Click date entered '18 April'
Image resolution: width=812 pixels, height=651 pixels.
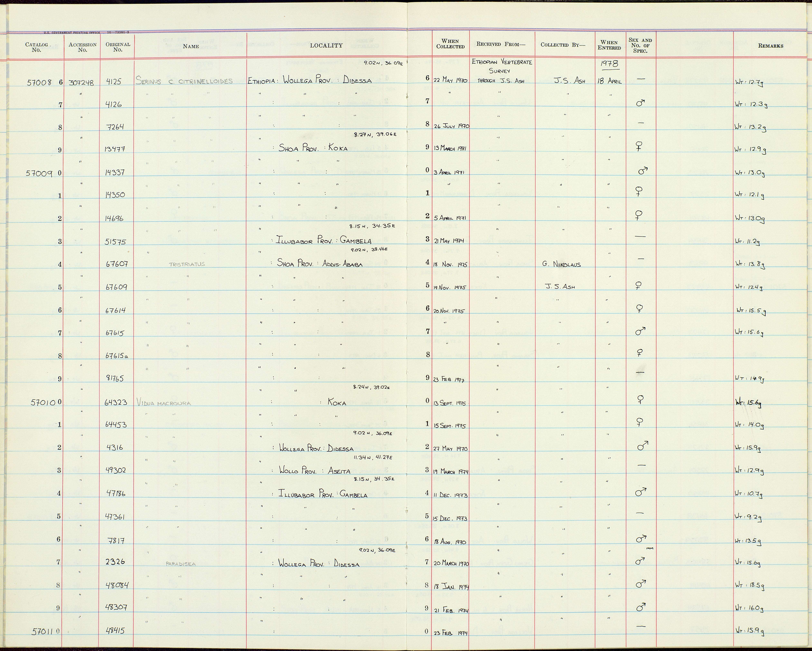609,81
